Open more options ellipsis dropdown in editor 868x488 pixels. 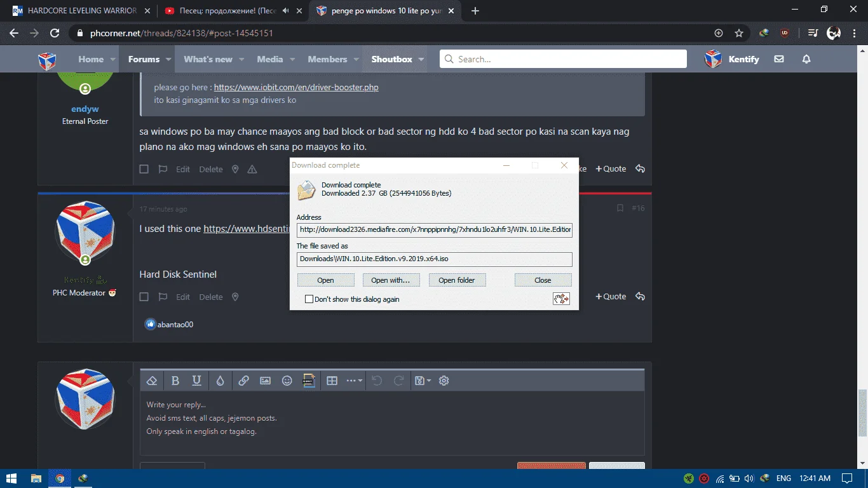click(354, 381)
